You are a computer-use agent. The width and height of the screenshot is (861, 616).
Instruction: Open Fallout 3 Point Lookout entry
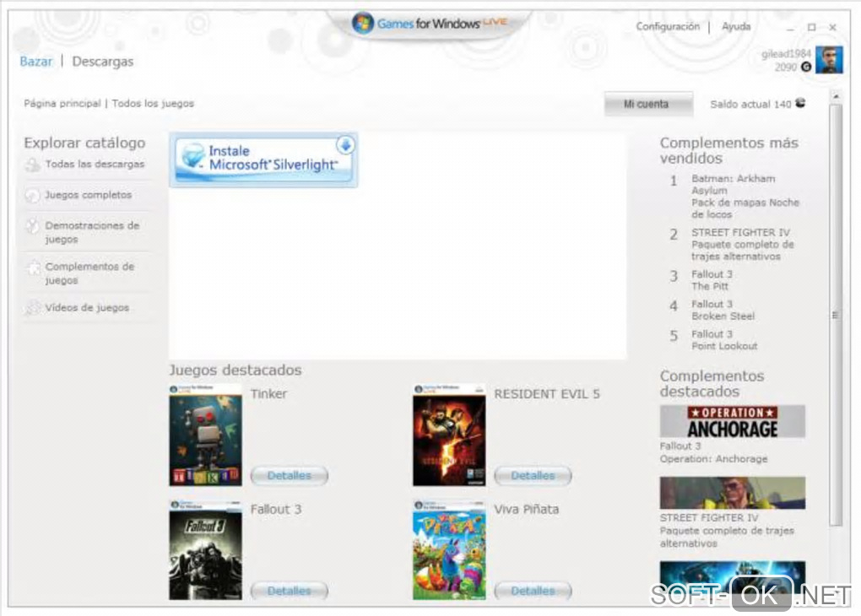724,340
